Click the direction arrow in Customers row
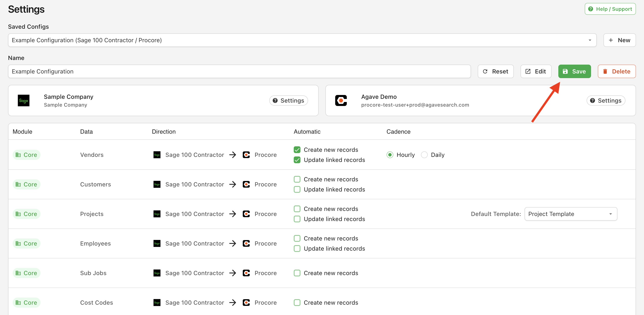The height and width of the screenshot is (315, 644). click(x=233, y=184)
